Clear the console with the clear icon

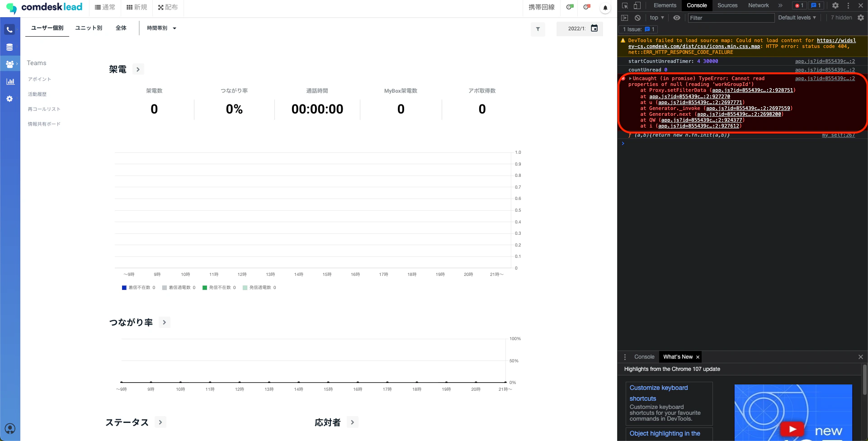637,18
